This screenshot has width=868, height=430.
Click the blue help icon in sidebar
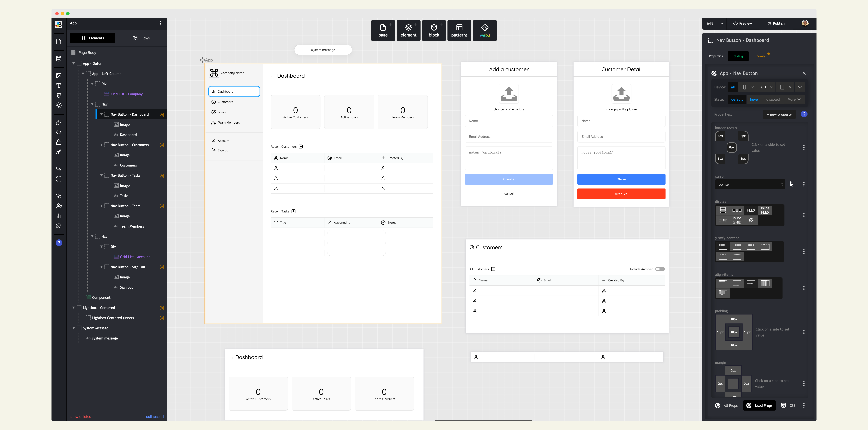click(59, 243)
